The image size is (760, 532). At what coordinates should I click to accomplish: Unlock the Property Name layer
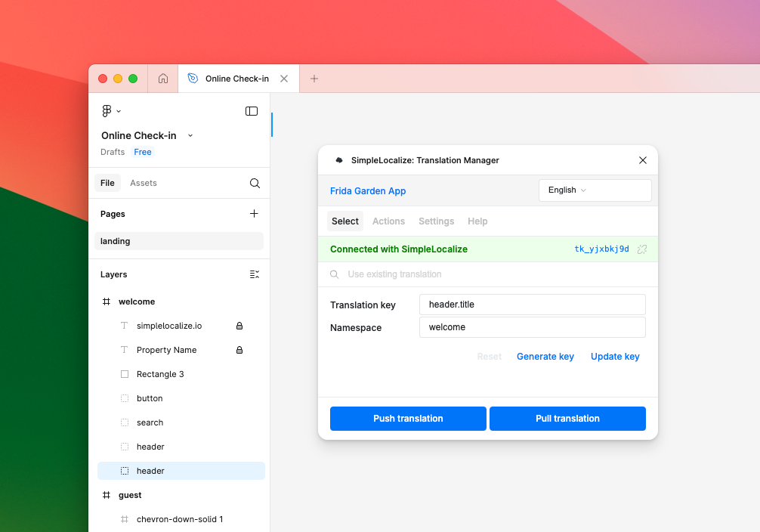click(x=239, y=350)
